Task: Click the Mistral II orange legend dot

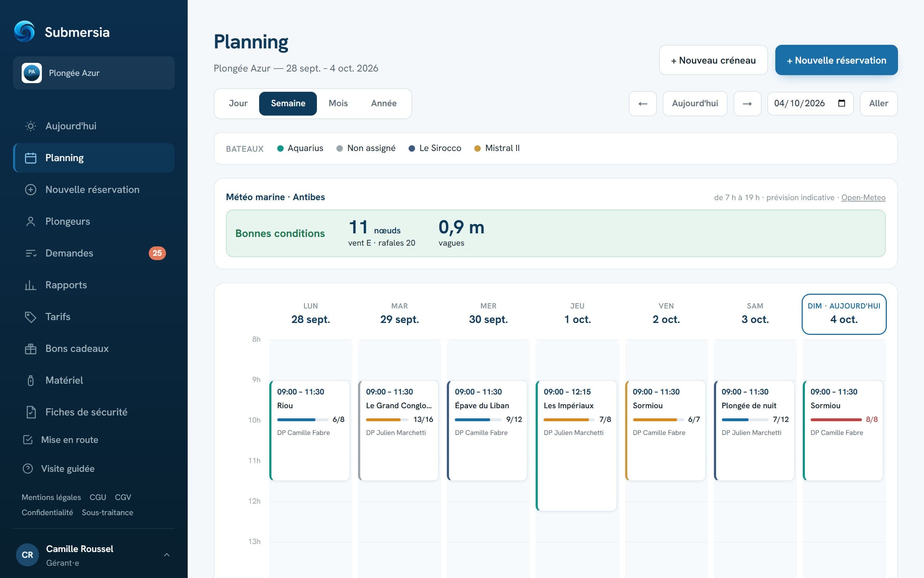Action: [x=477, y=148]
